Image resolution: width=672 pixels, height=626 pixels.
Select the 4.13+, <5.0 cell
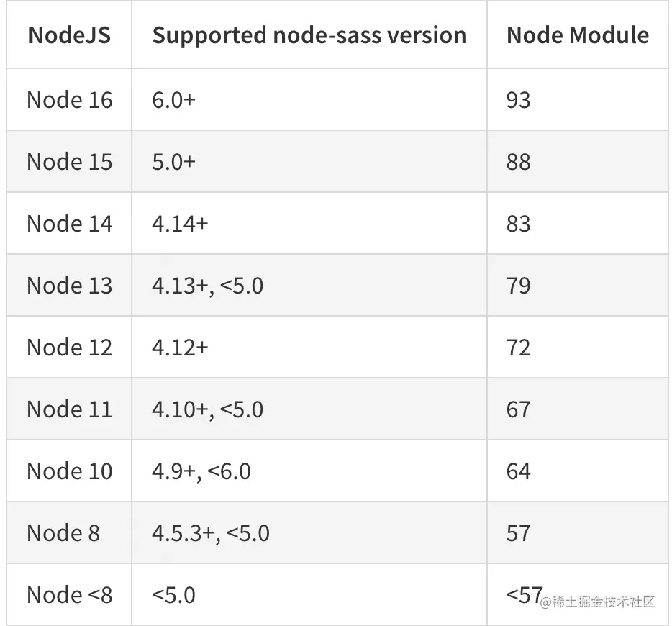click(x=207, y=286)
